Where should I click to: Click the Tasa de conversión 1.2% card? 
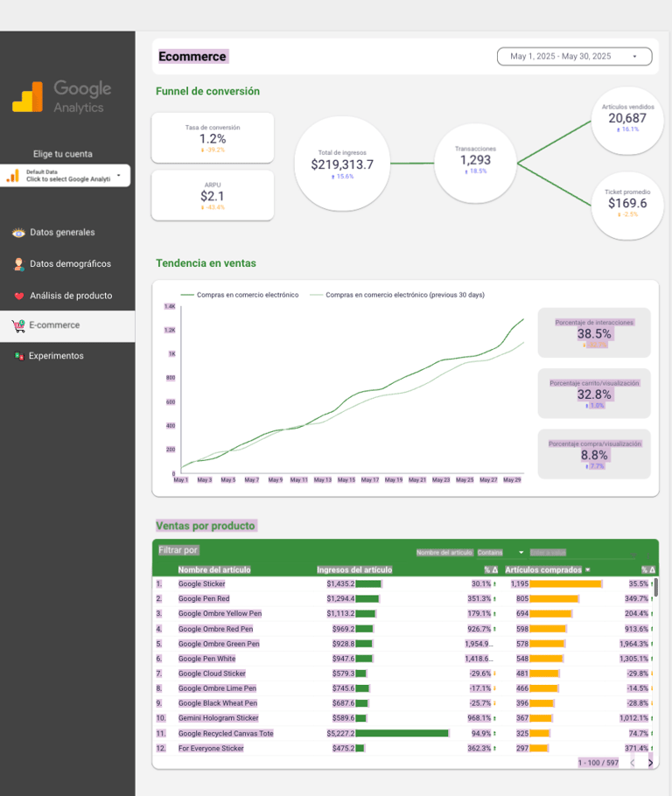pos(213,138)
